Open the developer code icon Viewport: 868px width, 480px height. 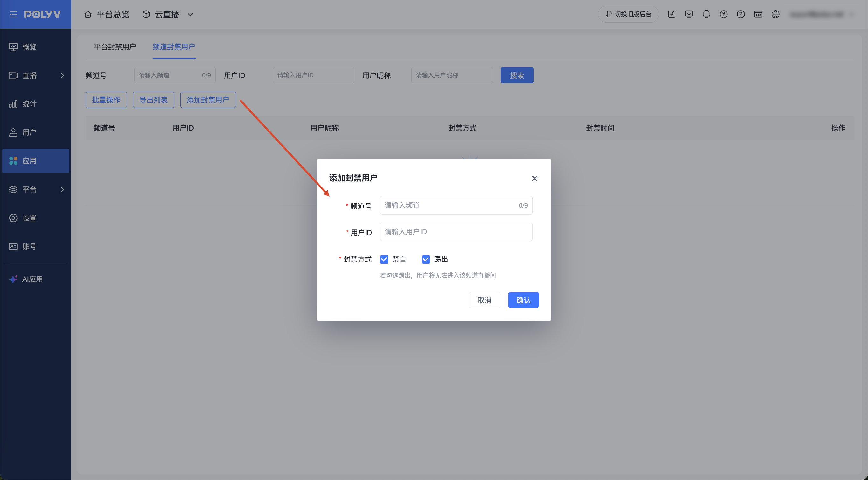758,14
